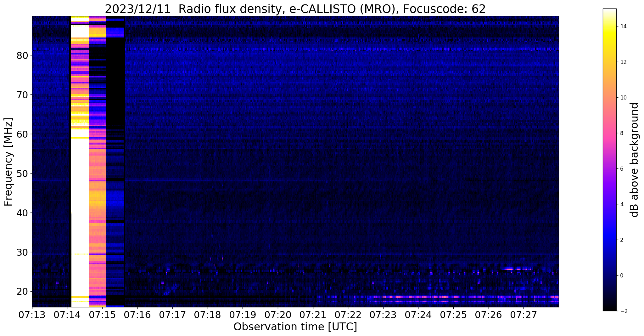Image resolution: width=644 pixels, height=336 pixels.
Task: Click the 50 MHz frequency tick label
Action: tap(22, 174)
